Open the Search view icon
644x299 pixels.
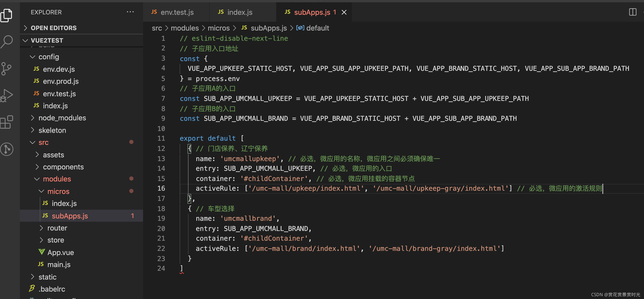6,41
